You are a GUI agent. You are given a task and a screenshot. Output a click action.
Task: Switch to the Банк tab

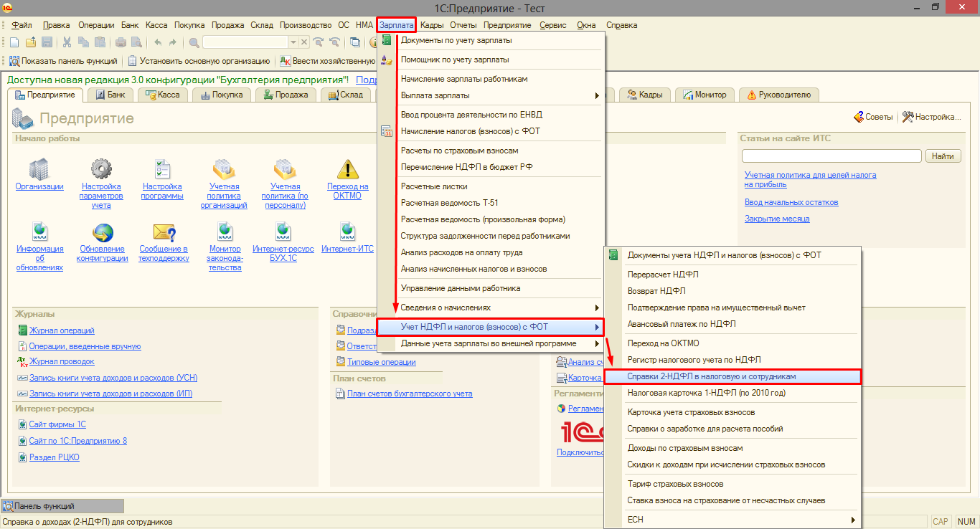point(110,95)
